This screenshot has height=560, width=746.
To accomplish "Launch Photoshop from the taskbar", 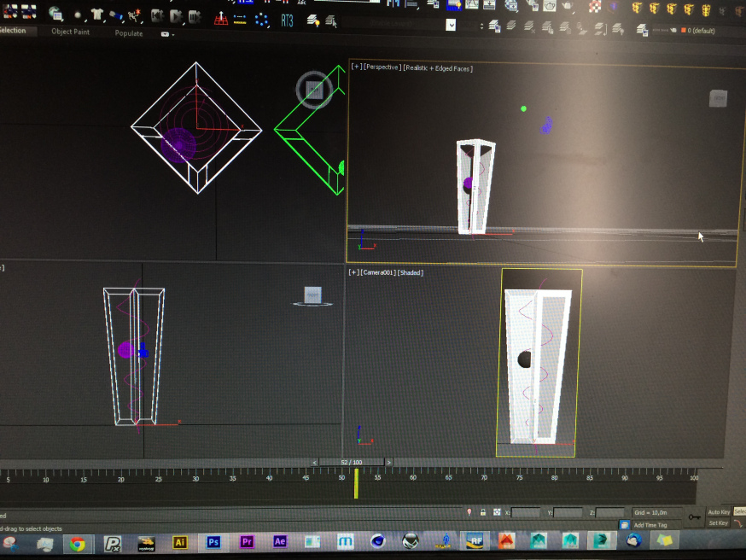I will click(x=213, y=542).
